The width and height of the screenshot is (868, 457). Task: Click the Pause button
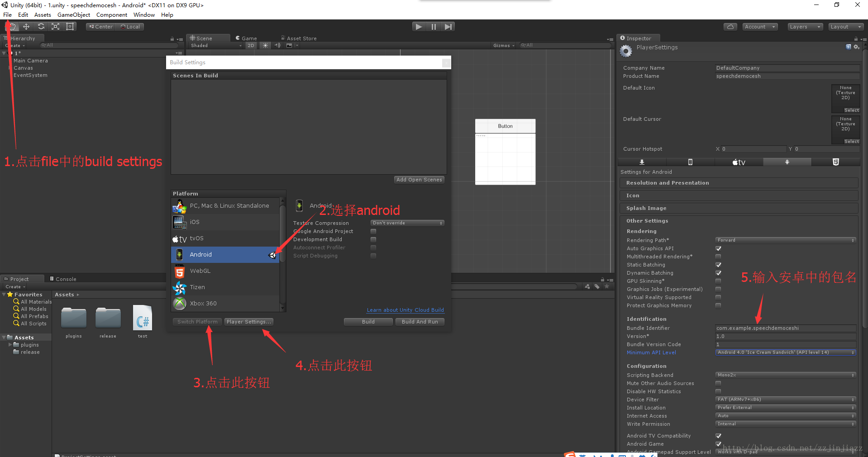tap(434, 27)
